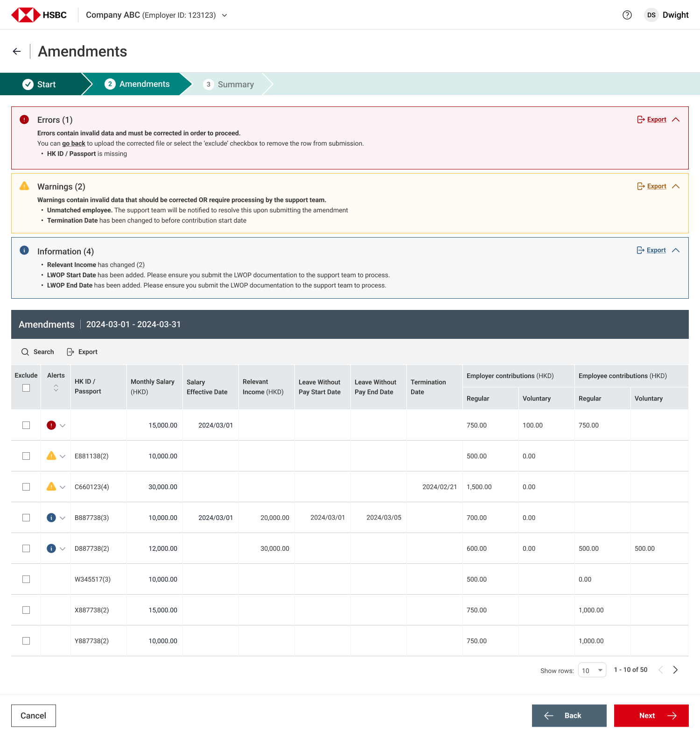Click the yellow warning icon in Warnings panel
Screen dimensions: 700x737
[x=24, y=186]
